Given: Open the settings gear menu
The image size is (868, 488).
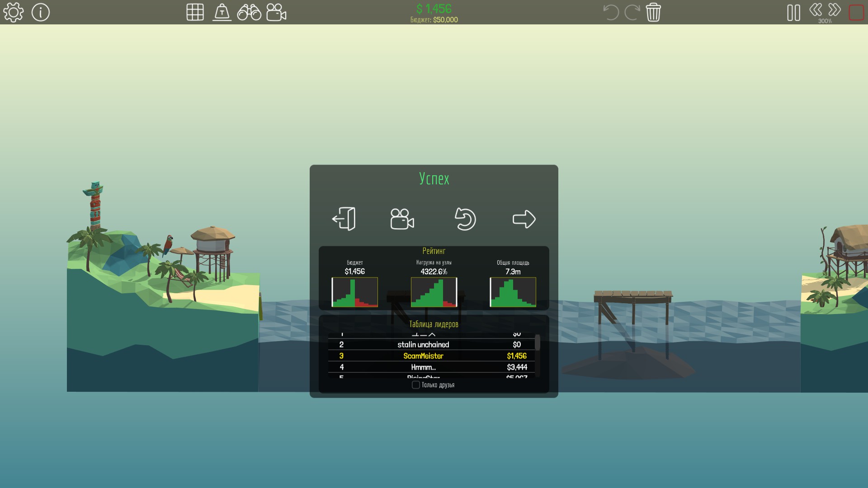Looking at the screenshot, I should [x=14, y=12].
